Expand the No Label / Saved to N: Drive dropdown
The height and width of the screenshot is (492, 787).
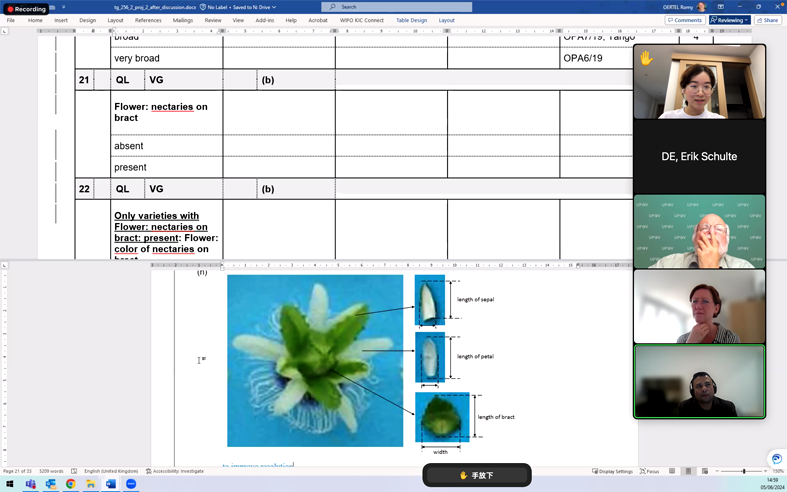click(238, 7)
